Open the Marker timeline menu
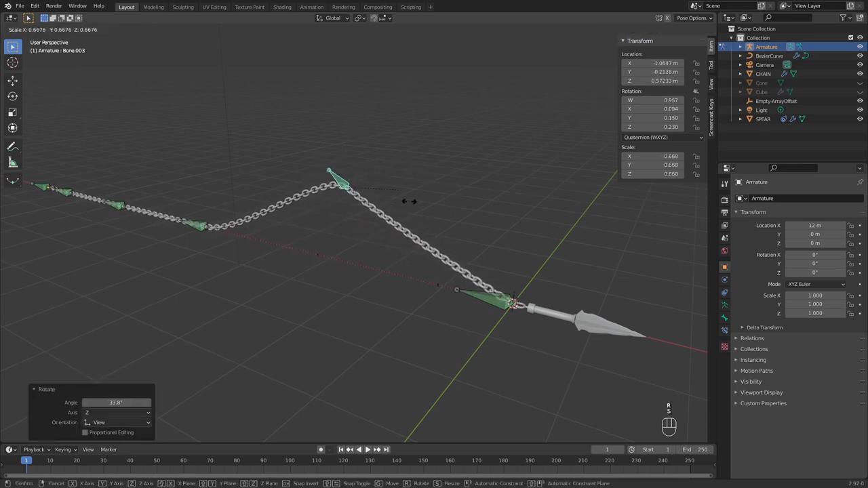868x488 pixels. tap(108, 449)
